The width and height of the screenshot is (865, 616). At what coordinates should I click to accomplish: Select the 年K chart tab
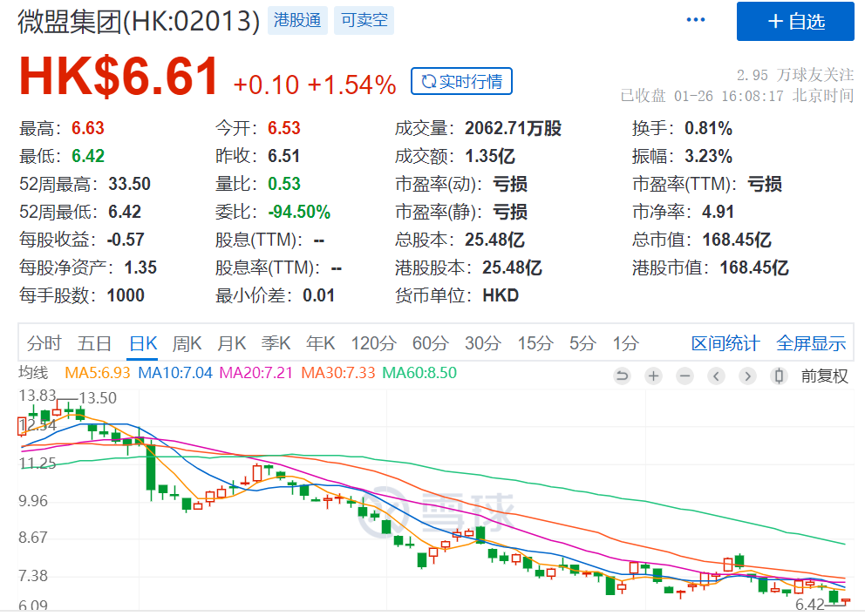(x=321, y=343)
